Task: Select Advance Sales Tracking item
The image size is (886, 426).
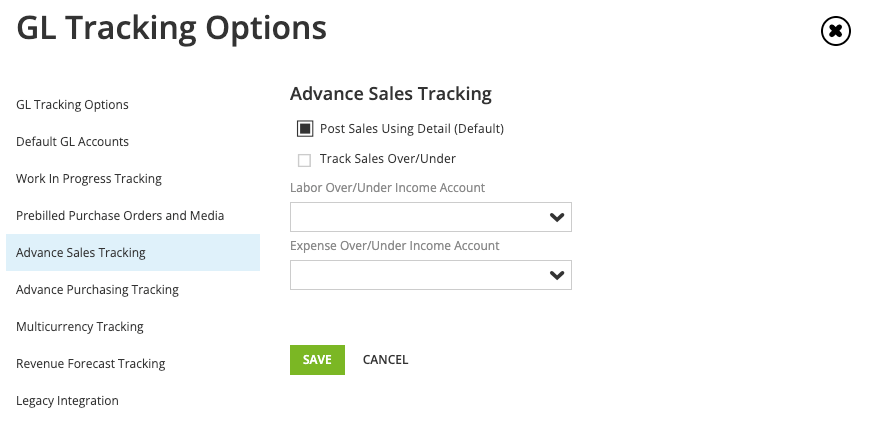Action: tap(133, 253)
